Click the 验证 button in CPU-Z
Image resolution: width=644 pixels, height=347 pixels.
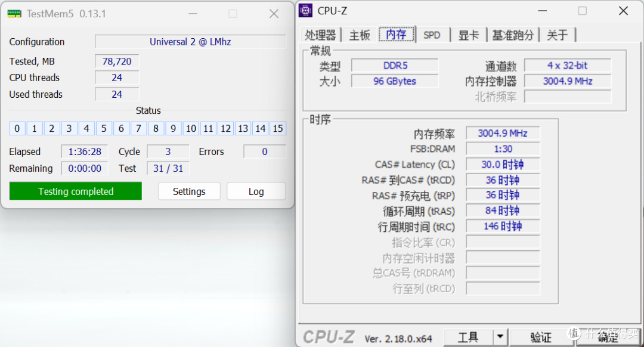point(540,337)
